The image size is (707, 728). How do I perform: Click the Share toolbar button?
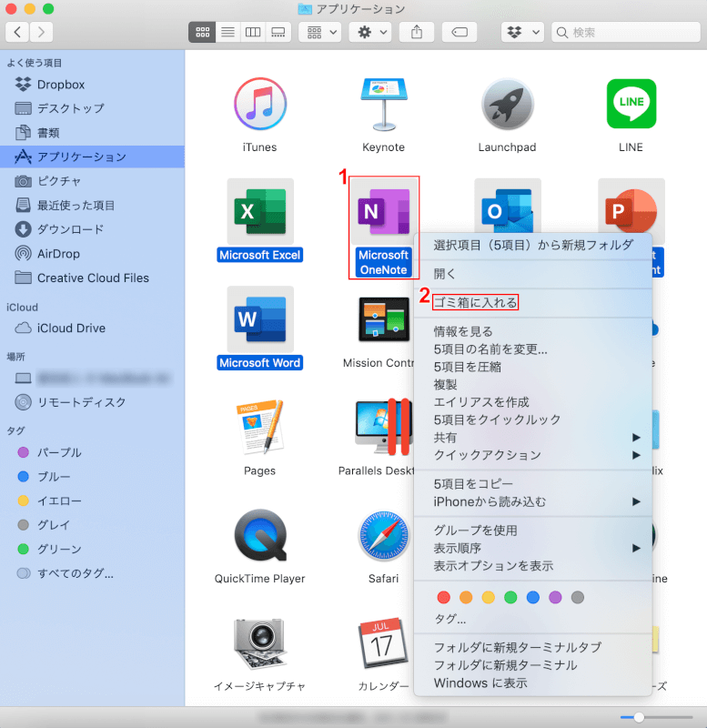[x=417, y=32]
